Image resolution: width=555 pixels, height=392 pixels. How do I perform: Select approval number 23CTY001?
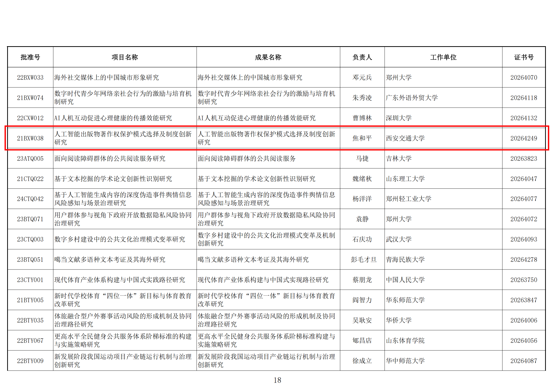point(30,280)
